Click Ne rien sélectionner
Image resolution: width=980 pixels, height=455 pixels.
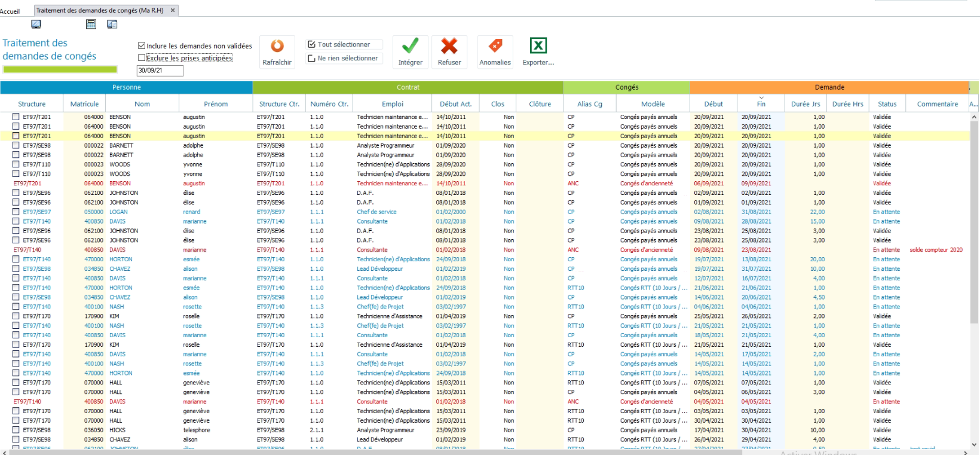click(344, 58)
